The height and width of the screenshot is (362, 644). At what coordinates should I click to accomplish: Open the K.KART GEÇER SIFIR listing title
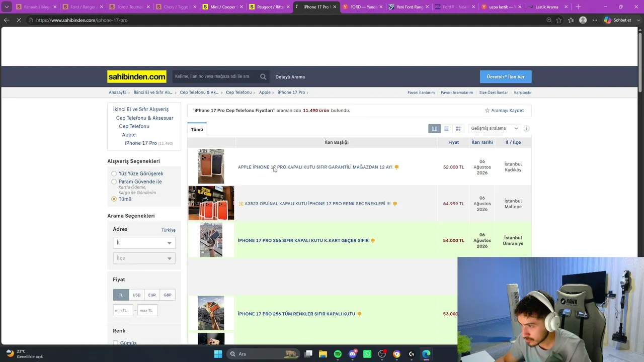(303, 241)
